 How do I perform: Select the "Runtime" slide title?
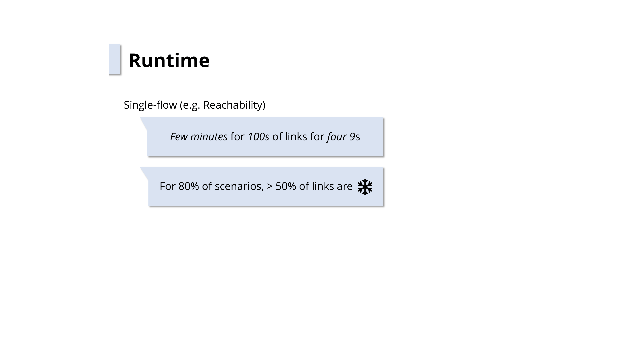[169, 60]
